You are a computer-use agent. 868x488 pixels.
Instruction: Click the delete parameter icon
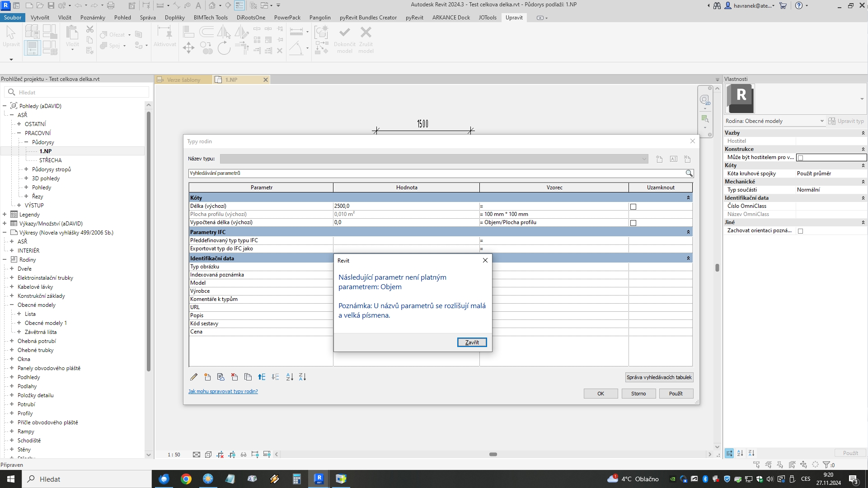235,377
